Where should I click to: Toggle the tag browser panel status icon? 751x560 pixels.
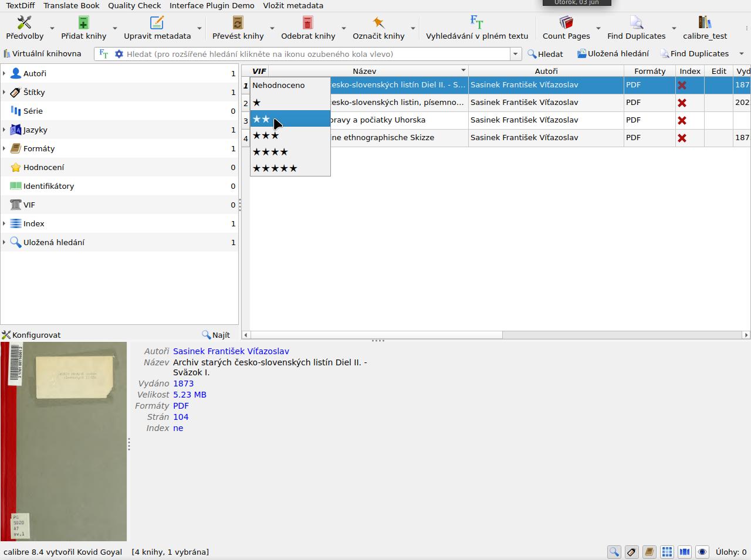[631, 552]
